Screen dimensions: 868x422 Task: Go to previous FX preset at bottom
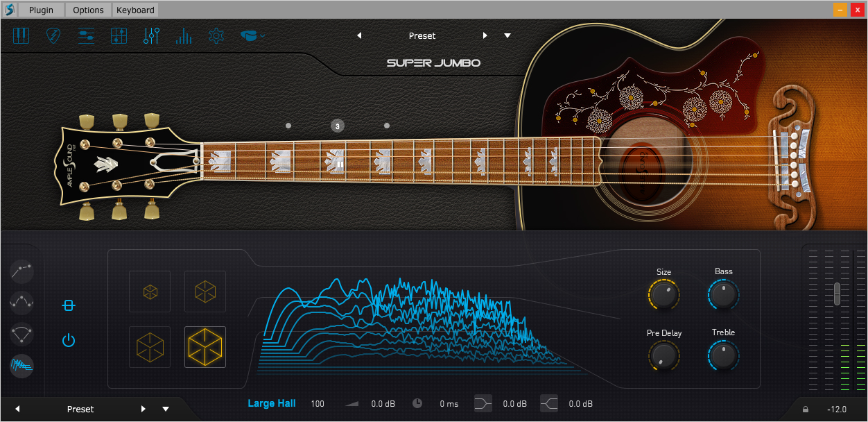pos(17,409)
